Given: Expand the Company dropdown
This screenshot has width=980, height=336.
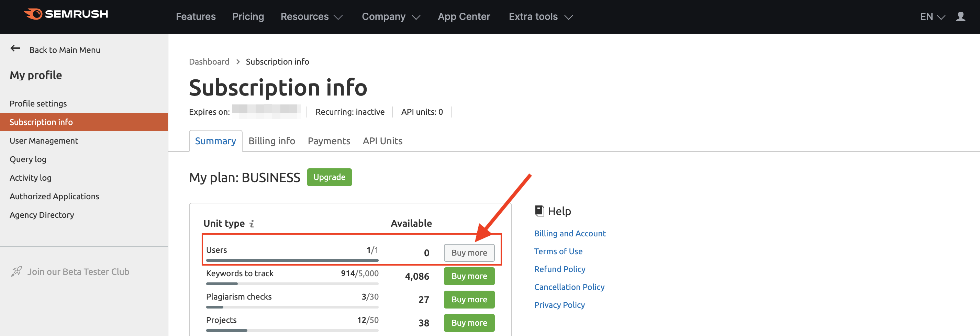Looking at the screenshot, I should pyautogui.click(x=391, y=17).
